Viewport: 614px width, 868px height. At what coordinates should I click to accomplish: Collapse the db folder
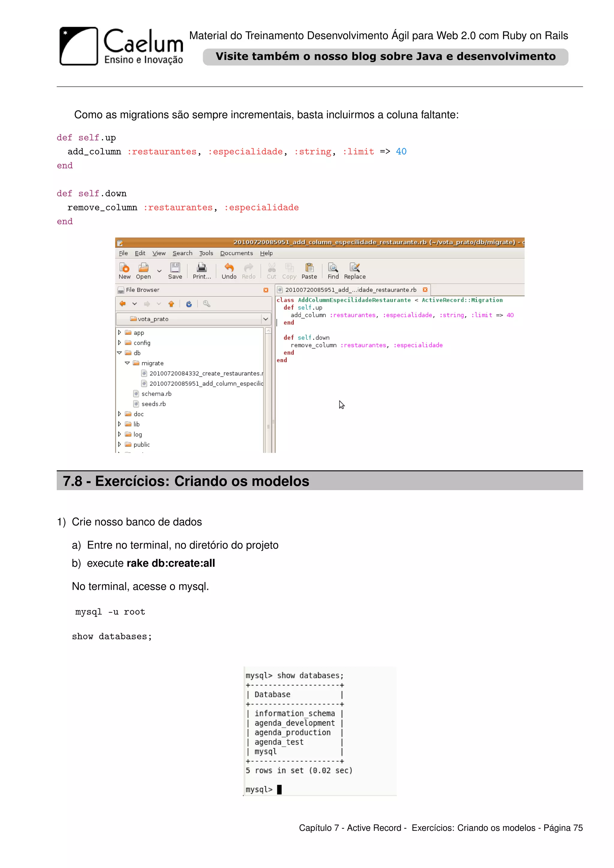120,353
